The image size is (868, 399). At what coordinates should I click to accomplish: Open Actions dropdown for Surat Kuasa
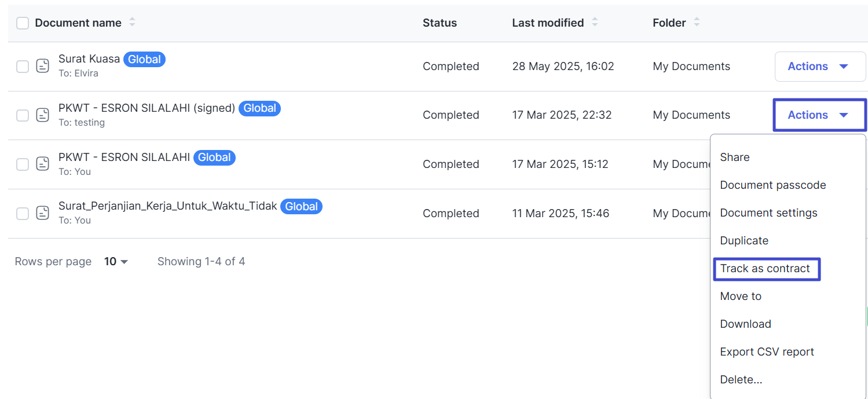820,66
